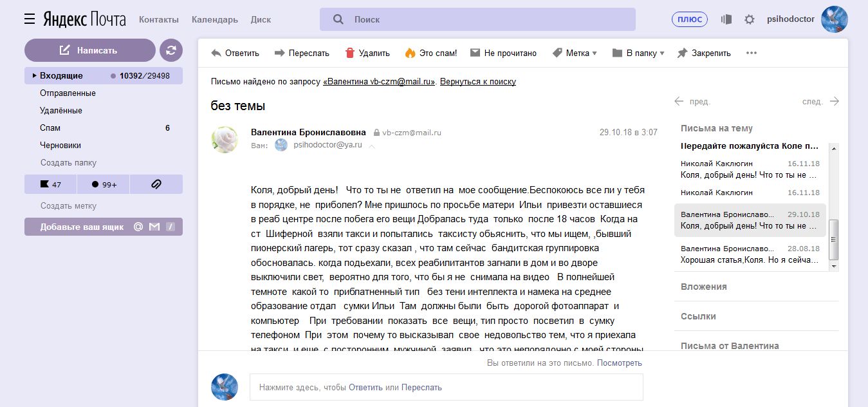The height and width of the screenshot is (407, 868).
Task: Click Вернуться к поиску link
Action: [x=477, y=82]
